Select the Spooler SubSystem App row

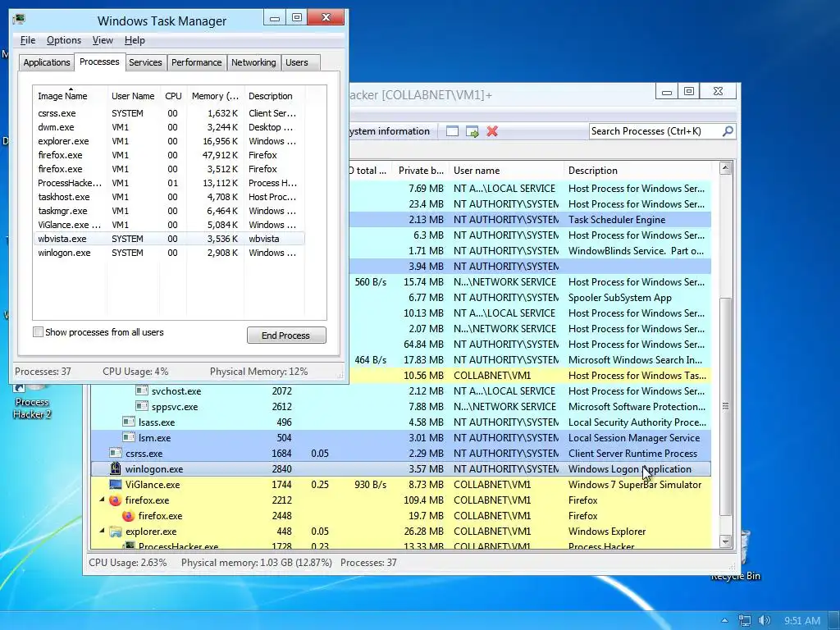point(531,297)
